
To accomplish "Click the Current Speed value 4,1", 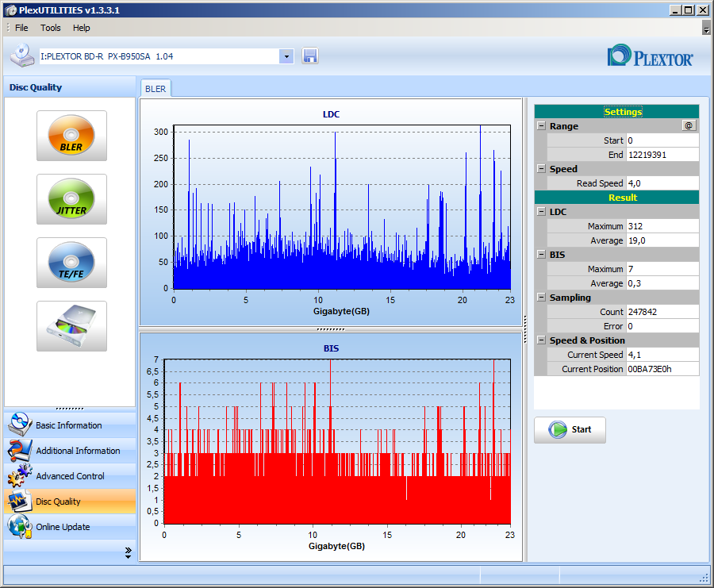I will coord(662,355).
